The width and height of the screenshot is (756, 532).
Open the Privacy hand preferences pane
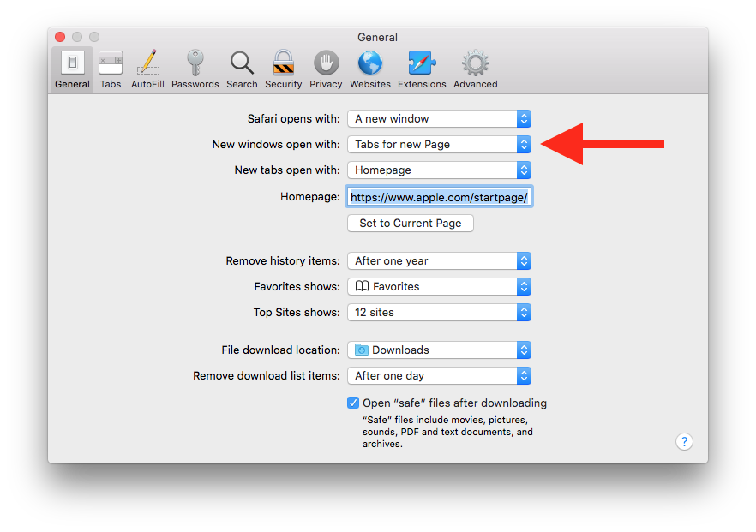[326, 69]
